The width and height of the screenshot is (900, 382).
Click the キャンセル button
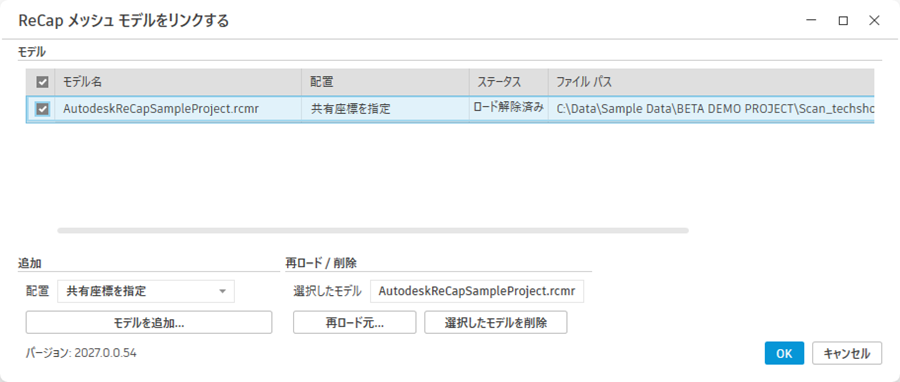(x=847, y=353)
